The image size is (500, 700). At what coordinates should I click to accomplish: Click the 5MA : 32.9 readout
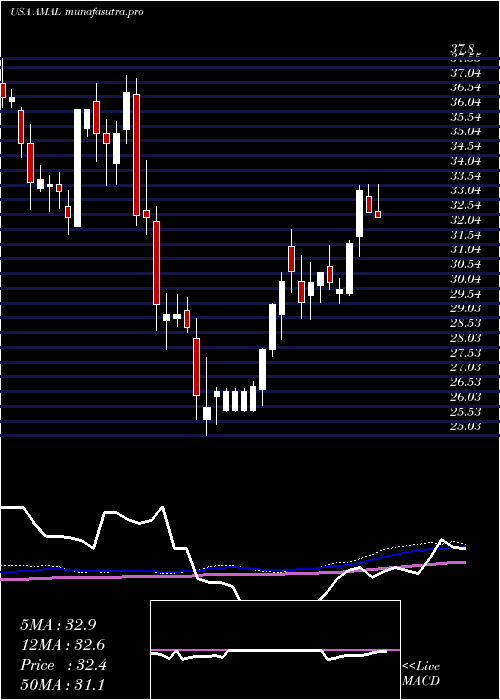click(58, 625)
